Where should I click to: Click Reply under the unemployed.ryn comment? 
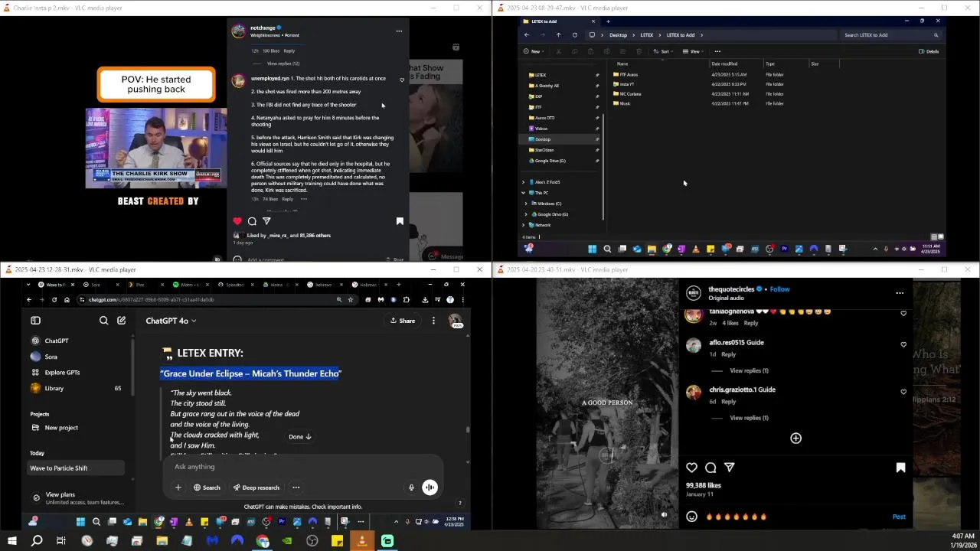tap(287, 199)
